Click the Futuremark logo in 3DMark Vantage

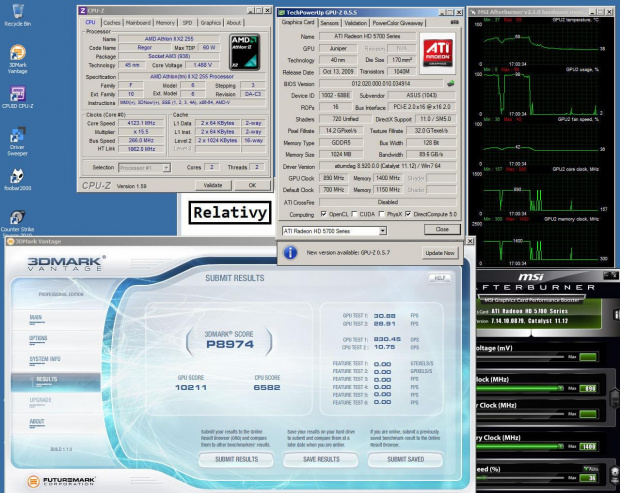61,481
